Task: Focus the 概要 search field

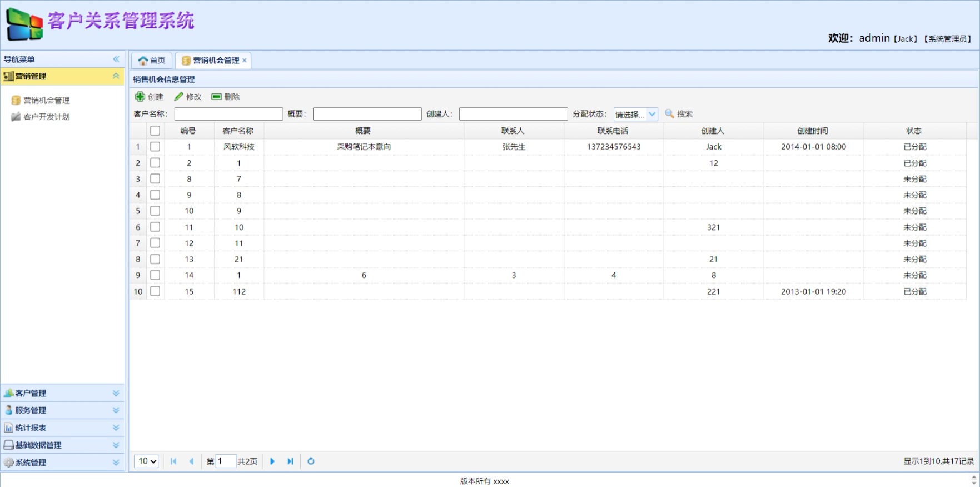Action: (x=367, y=114)
